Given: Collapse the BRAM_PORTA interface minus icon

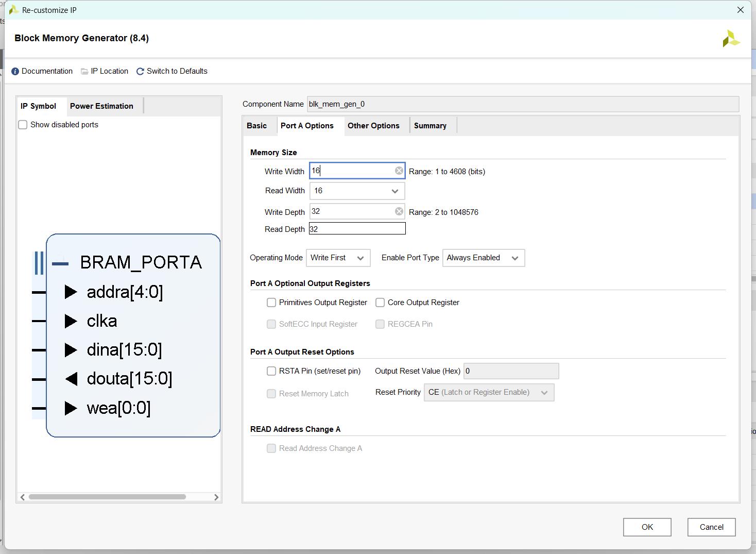Looking at the screenshot, I should click(60, 264).
